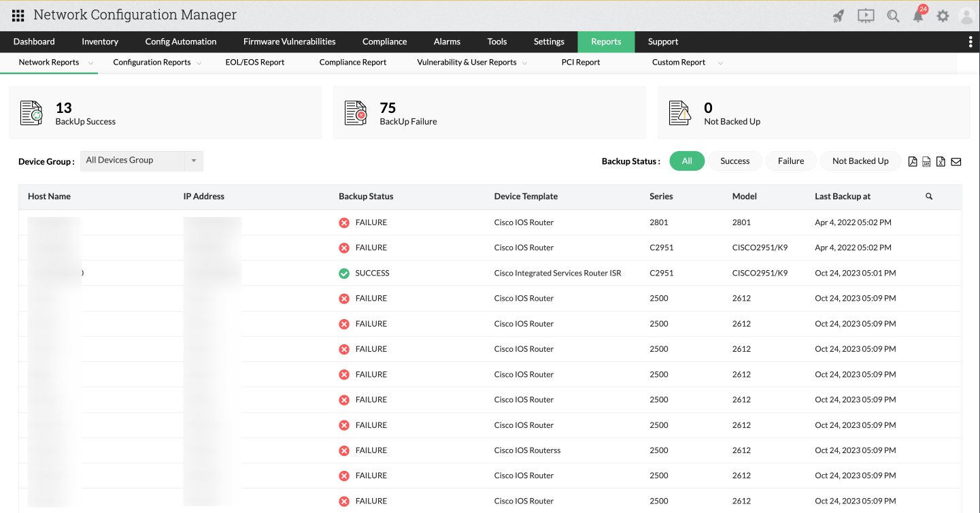Screen dimensions: 980x513
Task: Filter backup status to Failure
Action: (791, 161)
